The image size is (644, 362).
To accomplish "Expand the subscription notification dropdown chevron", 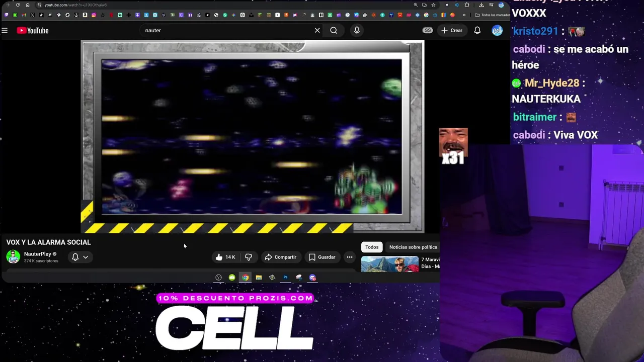I will (x=86, y=257).
